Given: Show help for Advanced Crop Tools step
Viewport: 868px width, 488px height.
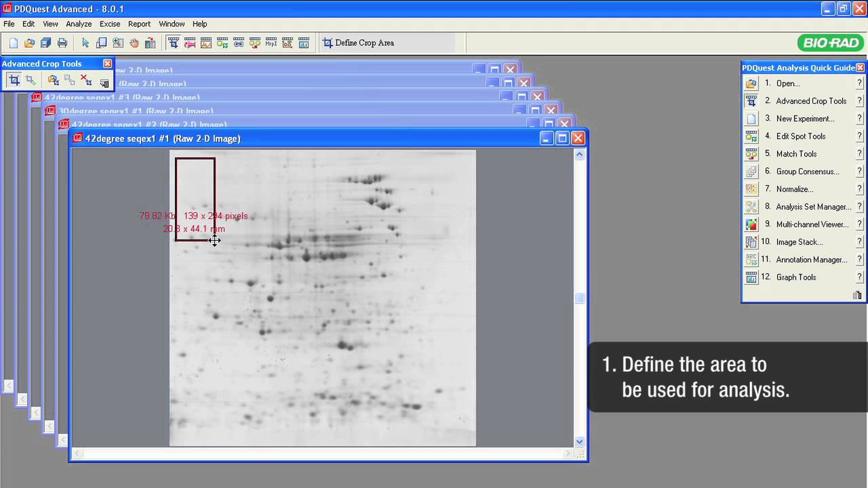Looking at the screenshot, I should pos(859,101).
